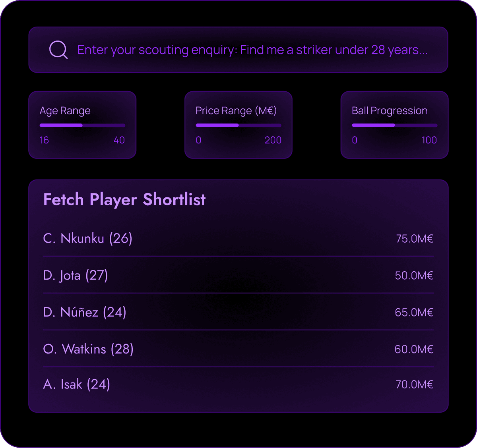The height and width of the screenshot is (448, 477).
Task: Click the maximum price value 200
Action: [273, 140]
